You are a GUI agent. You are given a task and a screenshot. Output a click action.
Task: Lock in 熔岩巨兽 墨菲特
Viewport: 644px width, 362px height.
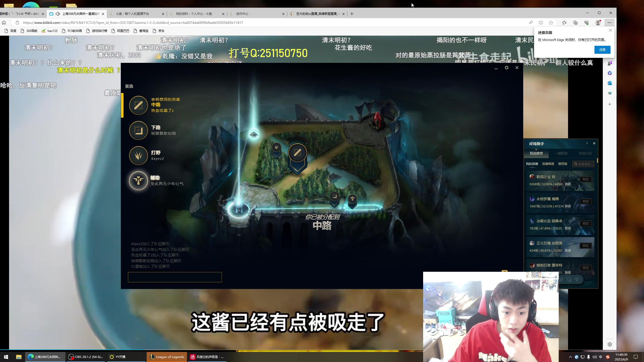point(586,268)
